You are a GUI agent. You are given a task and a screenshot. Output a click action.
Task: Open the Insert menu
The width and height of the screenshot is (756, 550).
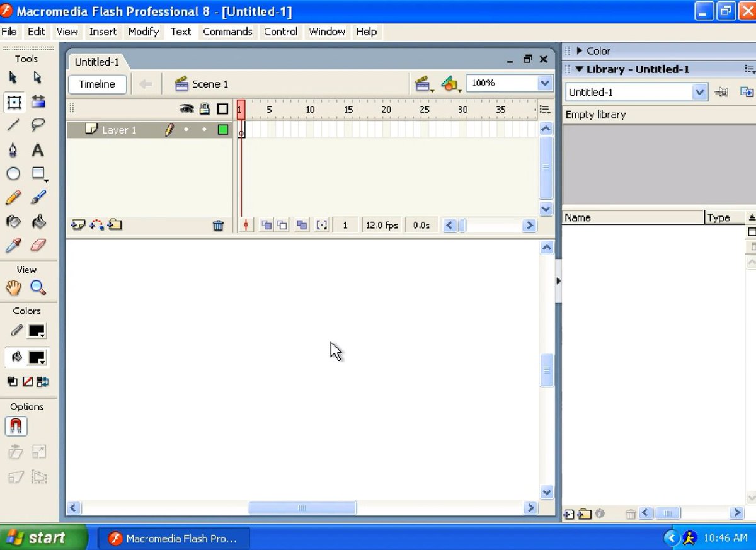coord(103,32)
